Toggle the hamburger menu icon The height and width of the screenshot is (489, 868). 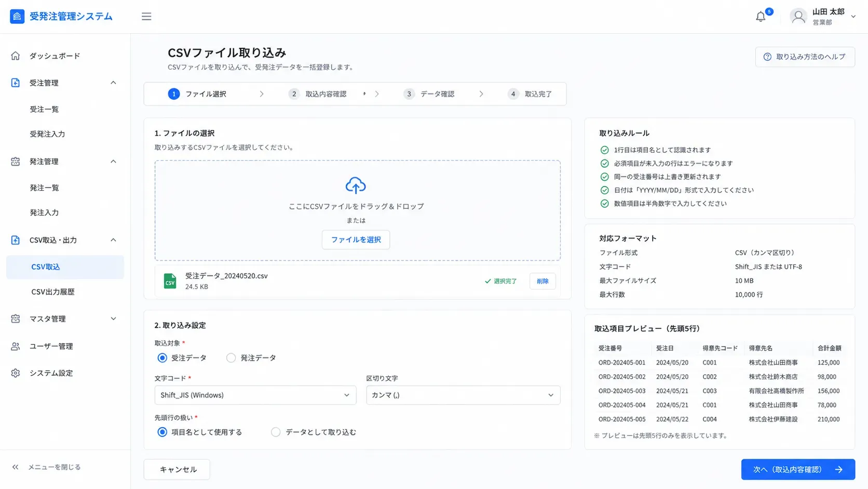coord(146,17)
